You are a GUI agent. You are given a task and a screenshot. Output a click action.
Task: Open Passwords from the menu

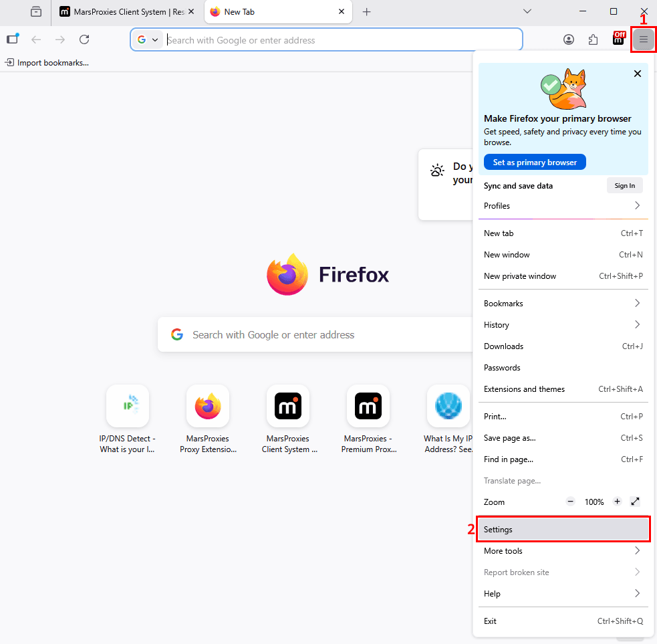coord(563,367)
